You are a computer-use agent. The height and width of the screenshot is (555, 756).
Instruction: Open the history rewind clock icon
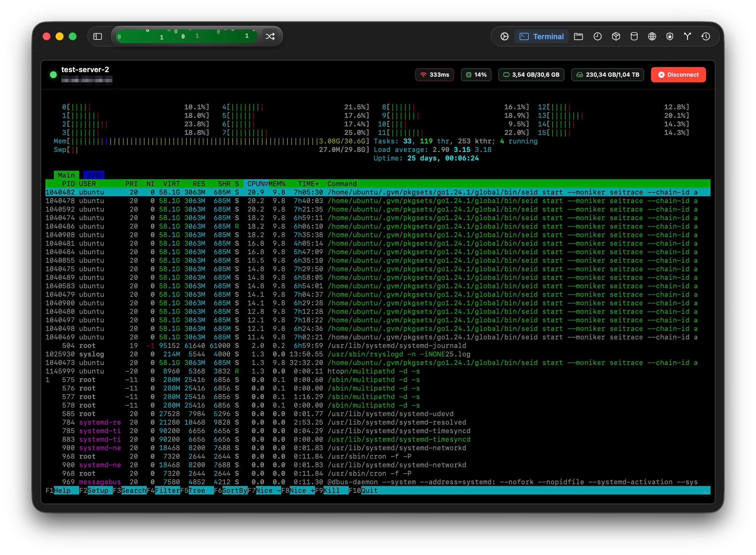click(x=705, y=36)
